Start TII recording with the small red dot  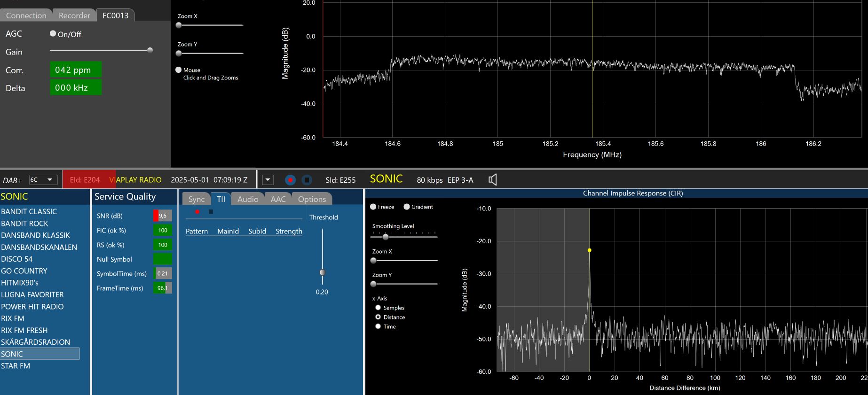[x=197, y=212]
